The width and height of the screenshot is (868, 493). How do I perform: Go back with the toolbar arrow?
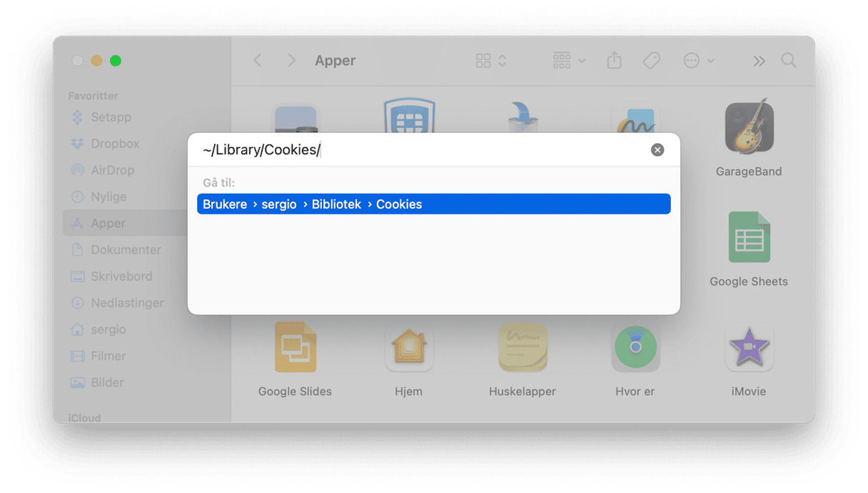point(258,61)
